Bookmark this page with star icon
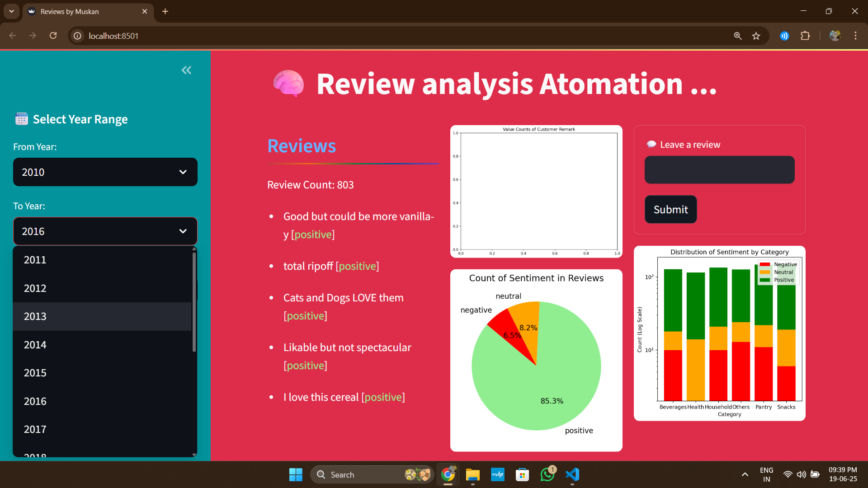 pos(756,36)
